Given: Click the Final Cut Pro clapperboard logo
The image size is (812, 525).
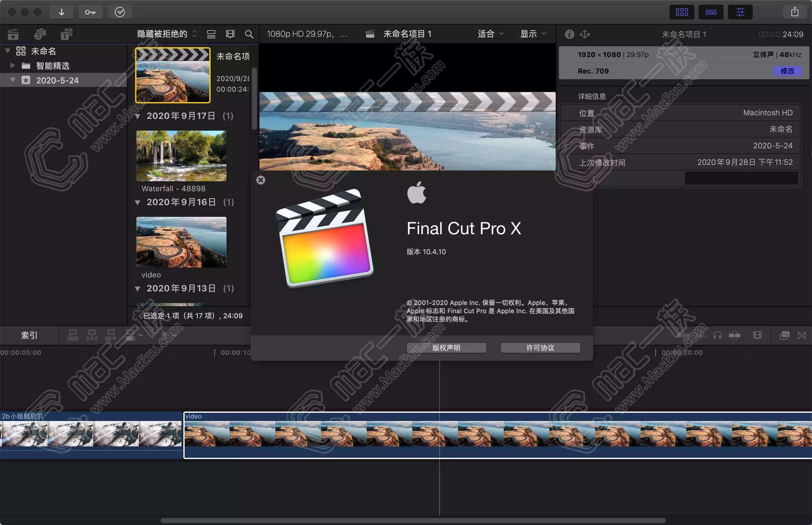Looking at the screenshot, I should point(324,238).
